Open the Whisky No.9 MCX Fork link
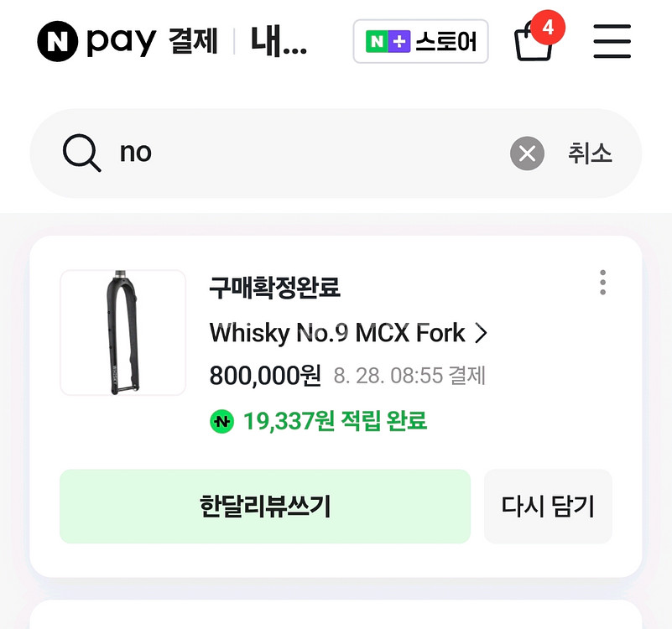This screenshot has height=629, width=672. coord(337,334)
